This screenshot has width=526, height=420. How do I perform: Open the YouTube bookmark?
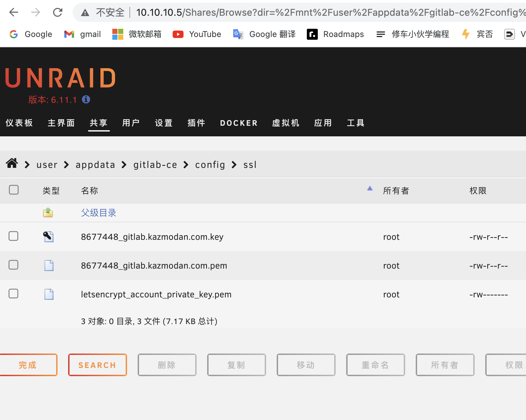pos(197,34)
